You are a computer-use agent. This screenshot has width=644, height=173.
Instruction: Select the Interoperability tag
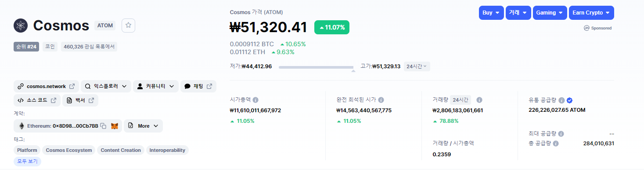click(167, 150)
